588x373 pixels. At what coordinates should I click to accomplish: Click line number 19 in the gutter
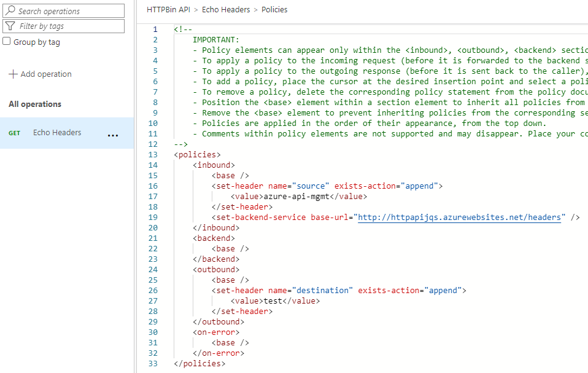[153, 217]
